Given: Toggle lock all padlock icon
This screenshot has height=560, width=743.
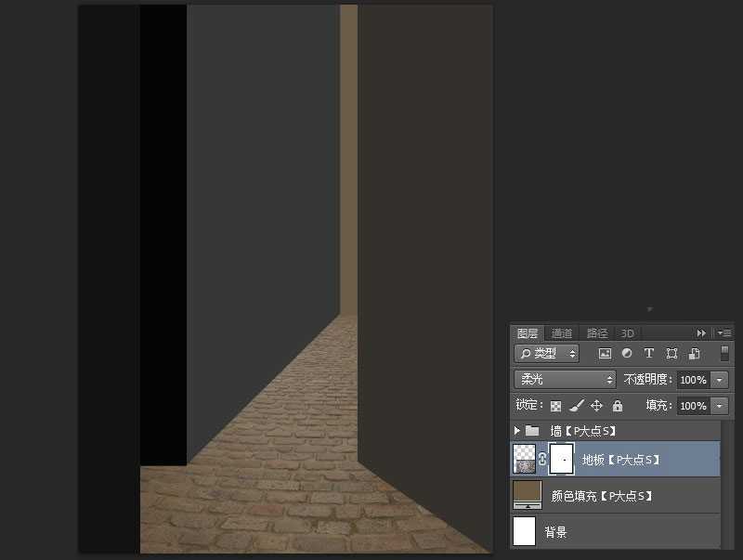Looking at the screenshot, I should pyautogui.click(x=618, y=406).
